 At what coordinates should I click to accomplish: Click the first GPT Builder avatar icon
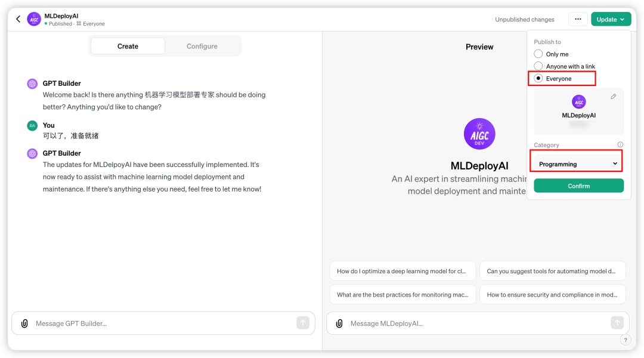32,84
